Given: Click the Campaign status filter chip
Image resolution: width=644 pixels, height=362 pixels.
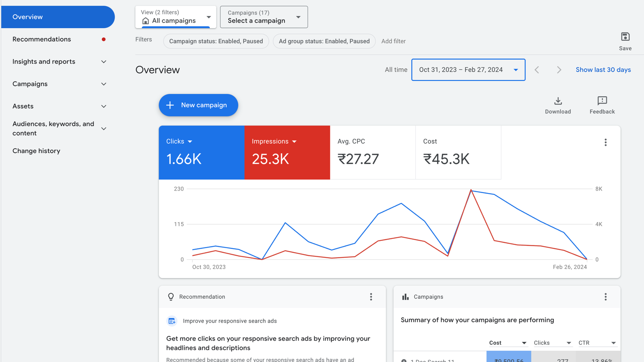Looking at the screenshot, I should [x=216, y=41].
